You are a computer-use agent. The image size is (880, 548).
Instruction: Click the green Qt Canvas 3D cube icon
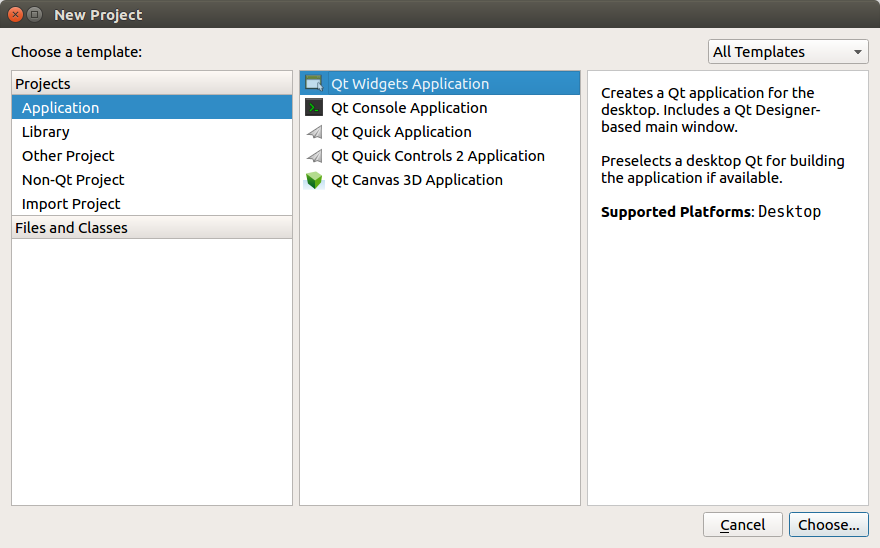(314, 180)
